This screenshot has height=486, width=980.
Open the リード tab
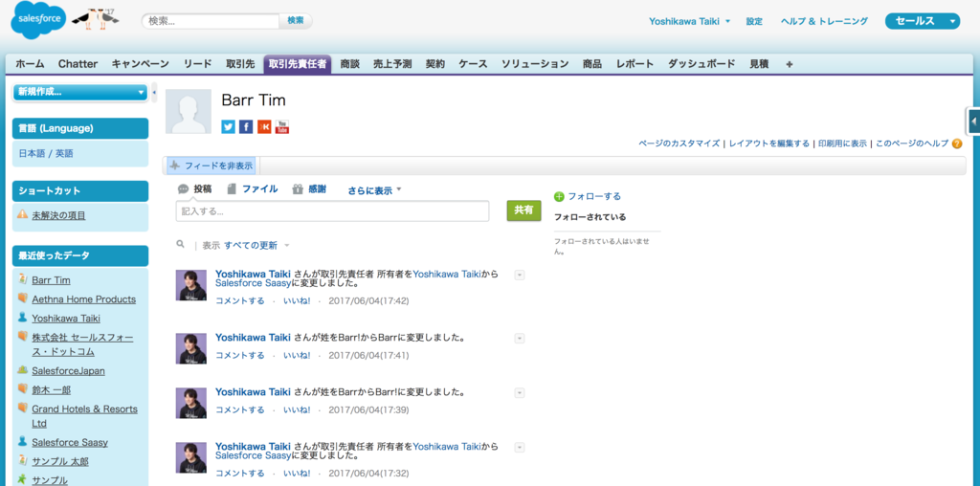click(x=197, y=64)
